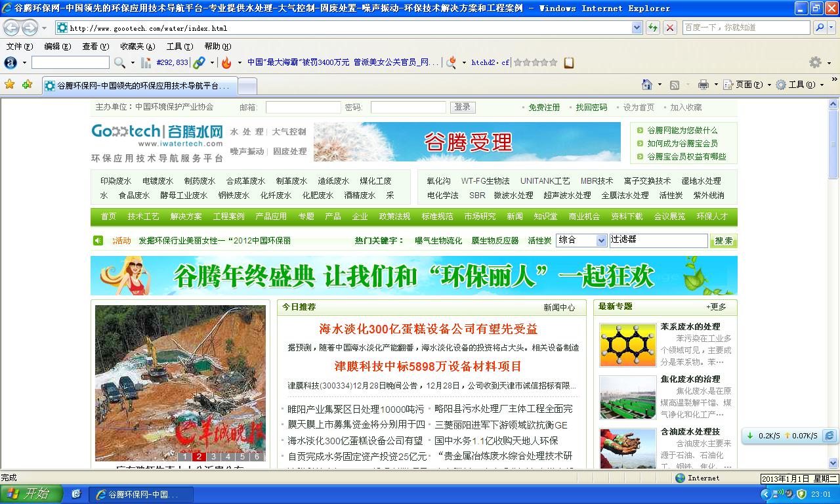Click the Forward navigation arrow

pos(30,28)
